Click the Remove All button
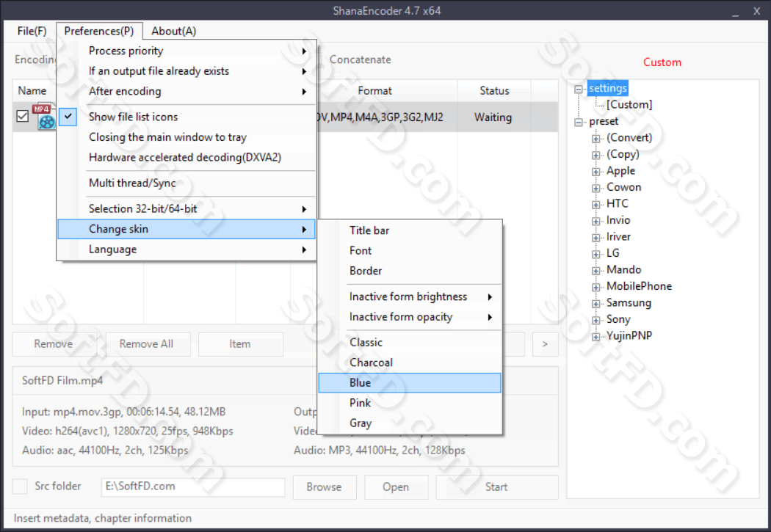The height and width of the screenshot is (532, 771). pyautogui.click(x=147, y=344)
